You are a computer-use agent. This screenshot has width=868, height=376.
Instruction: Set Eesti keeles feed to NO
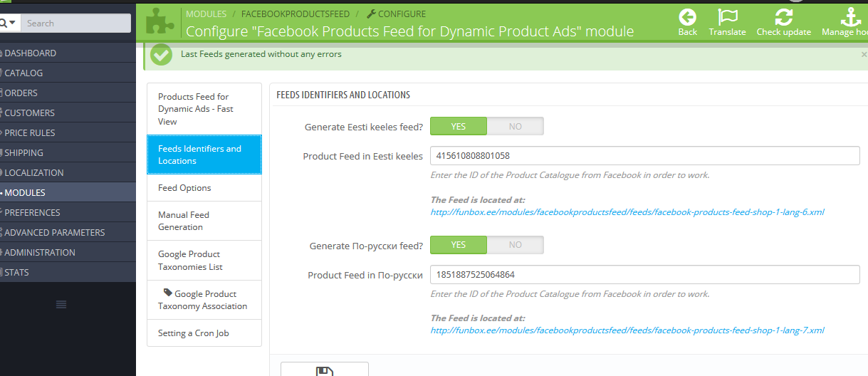[x=515, y=126]
